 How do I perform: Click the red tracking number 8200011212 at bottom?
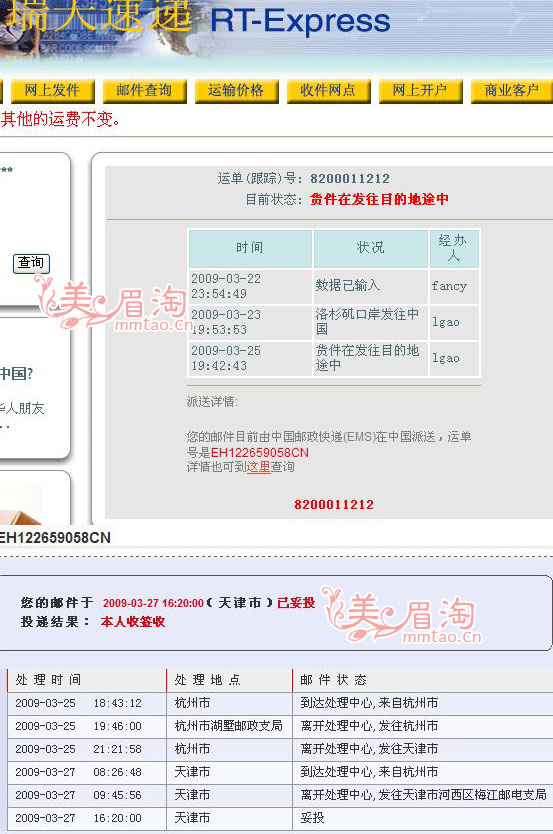pos(334,504)
